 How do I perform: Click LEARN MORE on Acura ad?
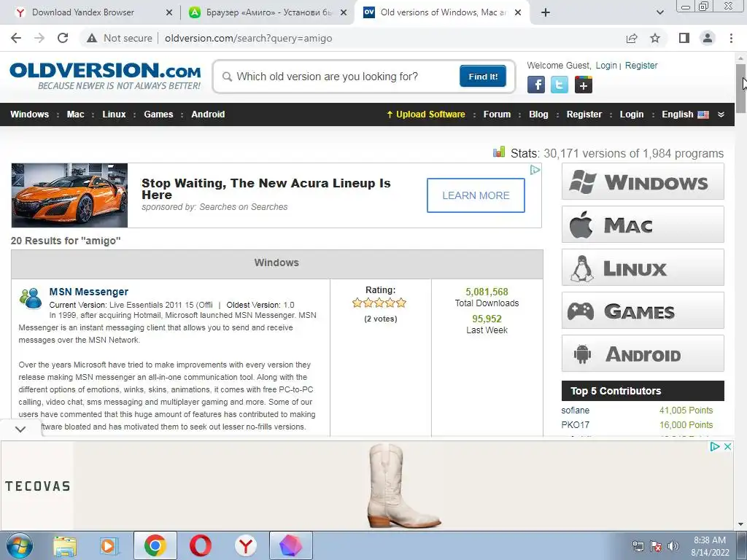[x=476, y=195]
